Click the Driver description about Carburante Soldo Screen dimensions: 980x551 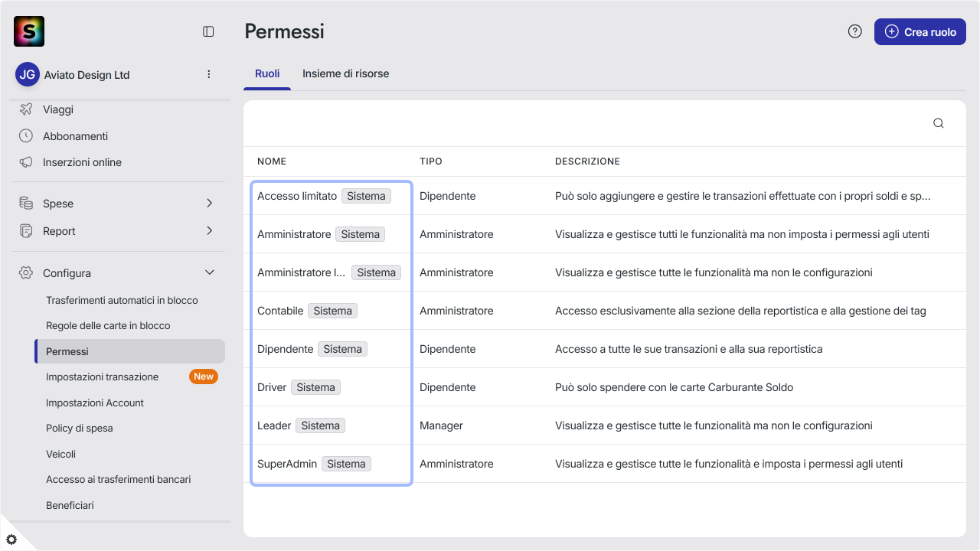[x=674, y=387]
